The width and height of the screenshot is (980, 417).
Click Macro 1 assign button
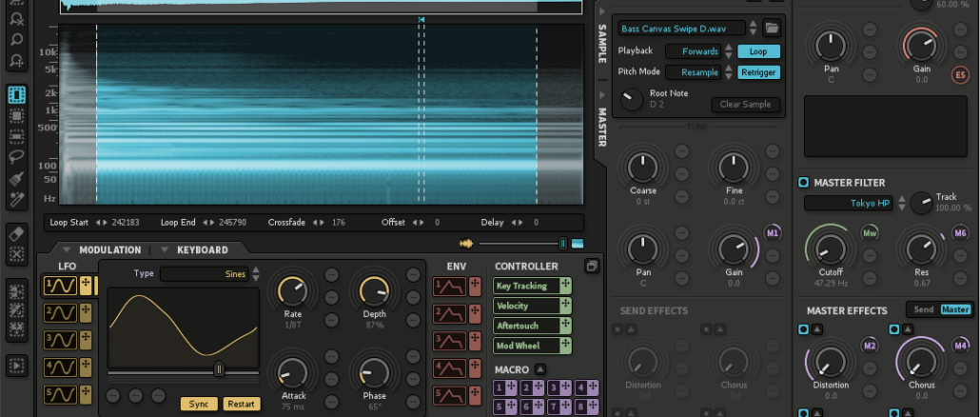504,387
